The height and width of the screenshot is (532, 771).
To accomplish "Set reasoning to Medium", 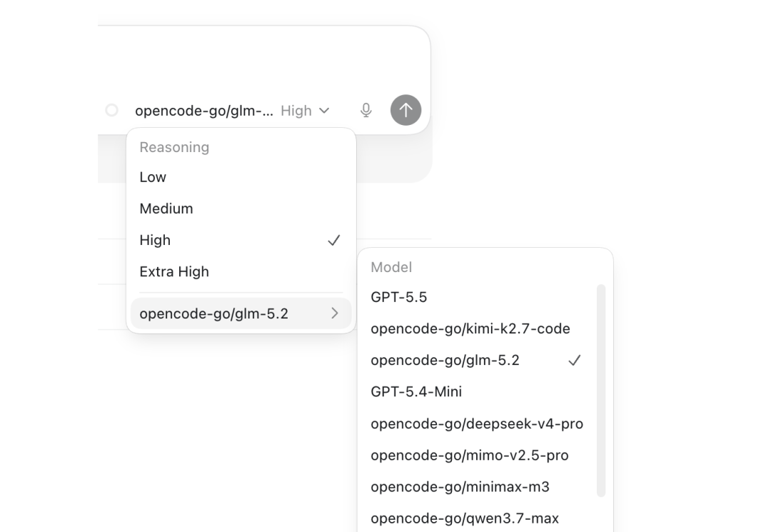I will pos(241,209).
